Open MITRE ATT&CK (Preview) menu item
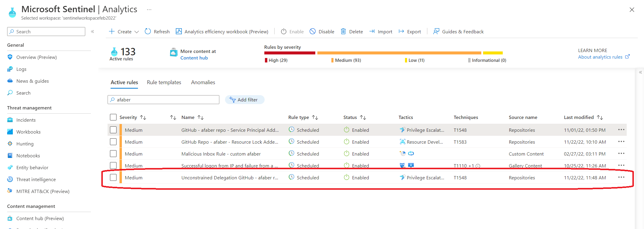This screenshot has width=644, height=229. [x=43, y=191]
